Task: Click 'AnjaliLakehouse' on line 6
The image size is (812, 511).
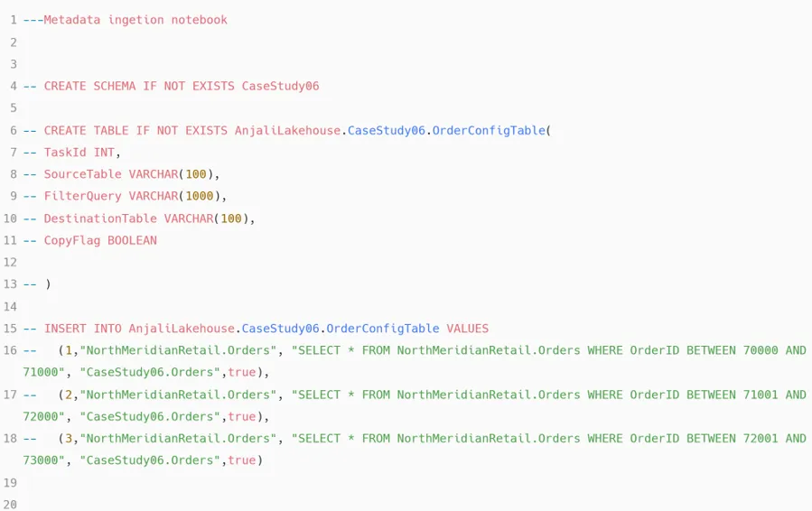Action: [287, 131]
